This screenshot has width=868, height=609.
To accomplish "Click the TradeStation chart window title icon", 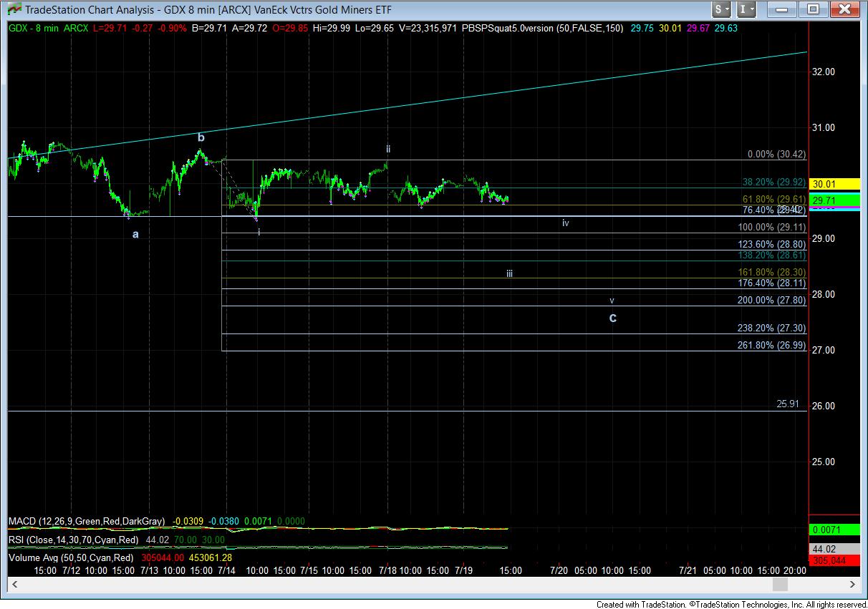I will pyautogui.click(x=14, y=10).
